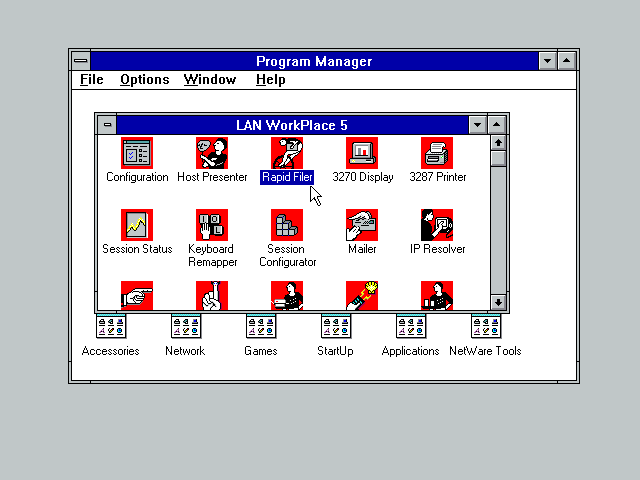Select the Rapid Filer icon
The image size is (640, 480).
click(x=287, y=153)
